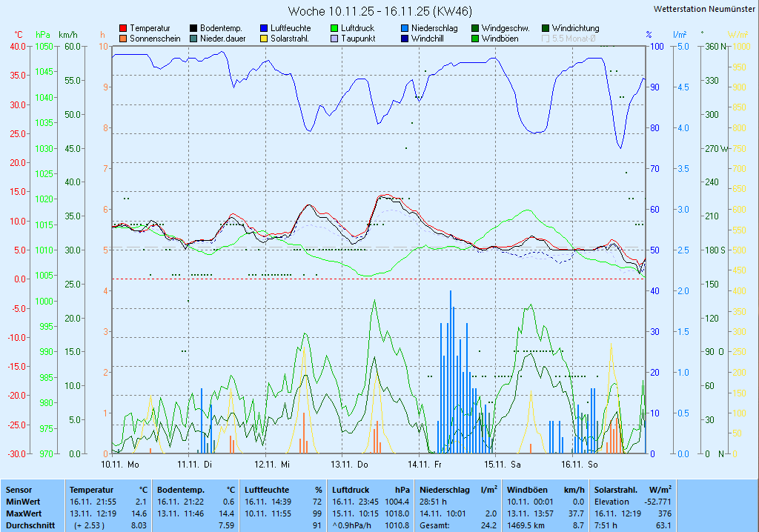Click the yellow Solarstrahl. legend square

(x=264, y=39)
